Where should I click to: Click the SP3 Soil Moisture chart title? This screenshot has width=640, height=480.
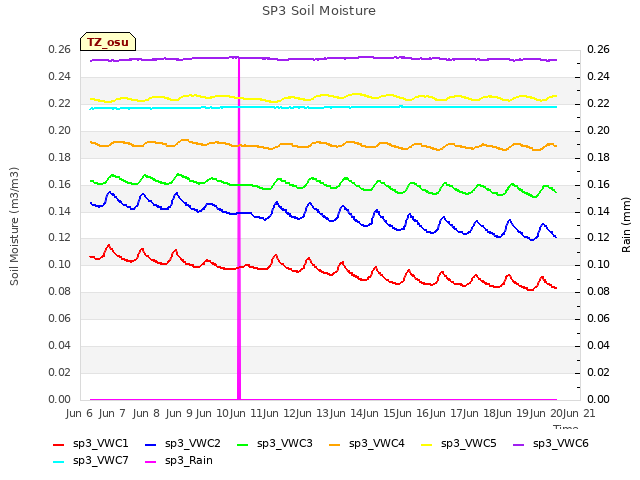point(319,11)
